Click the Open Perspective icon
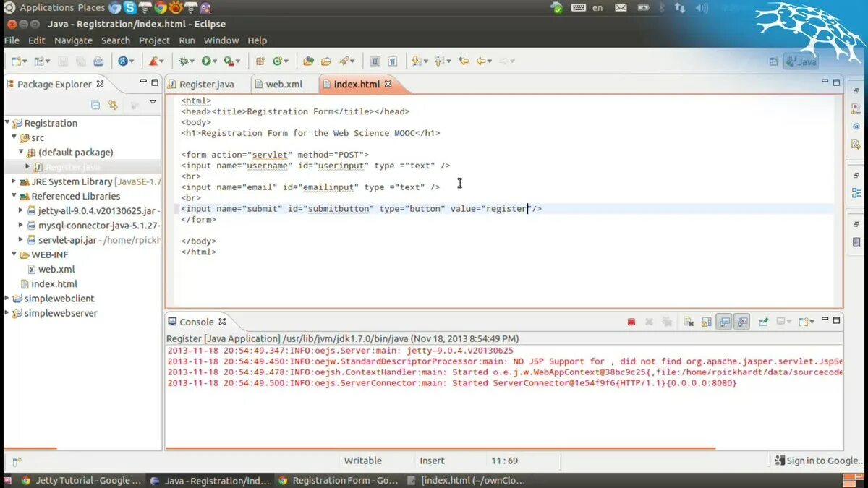Screen dimensions: 868x488 click(774, 62)
